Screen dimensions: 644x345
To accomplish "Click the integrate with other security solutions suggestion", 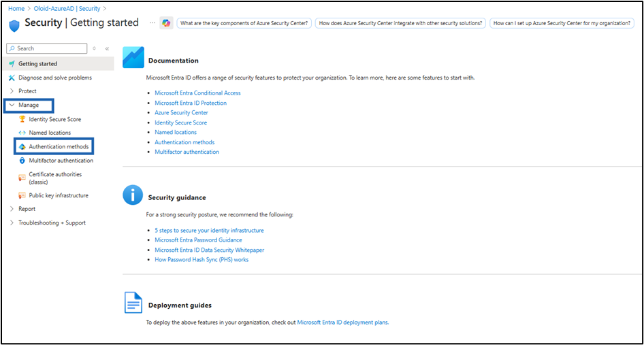I will [x=401, y=23].
